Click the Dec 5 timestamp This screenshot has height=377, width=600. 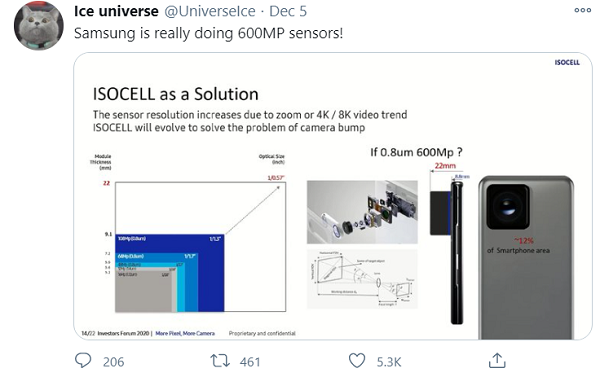coord(288,11)
